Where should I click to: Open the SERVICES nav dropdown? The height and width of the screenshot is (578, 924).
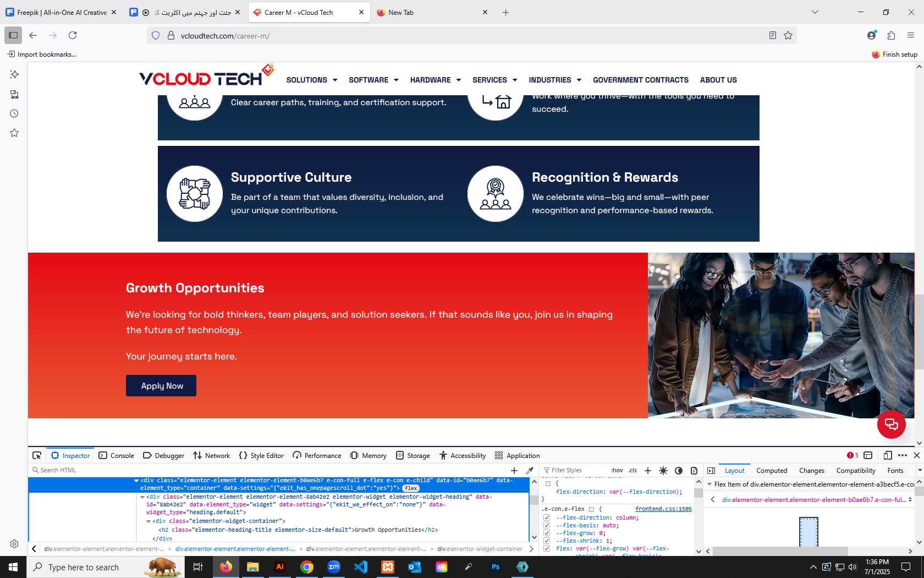coord(495,80)
